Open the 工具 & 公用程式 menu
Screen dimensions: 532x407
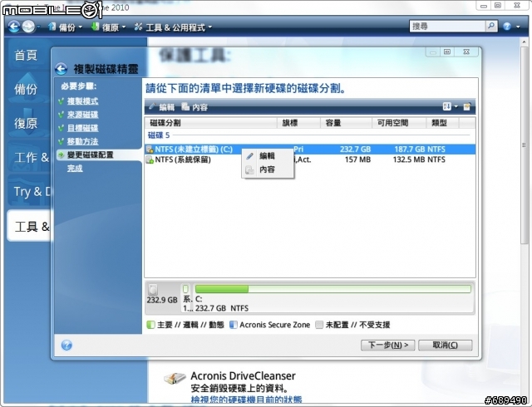(173, 27)
